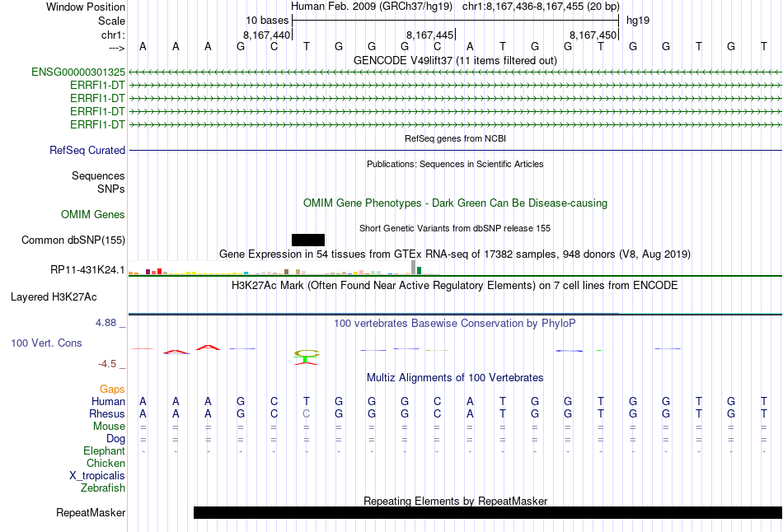Click the Layered H3K27Ac track label
Screen dimensions: 783x532
click(54, 297)
